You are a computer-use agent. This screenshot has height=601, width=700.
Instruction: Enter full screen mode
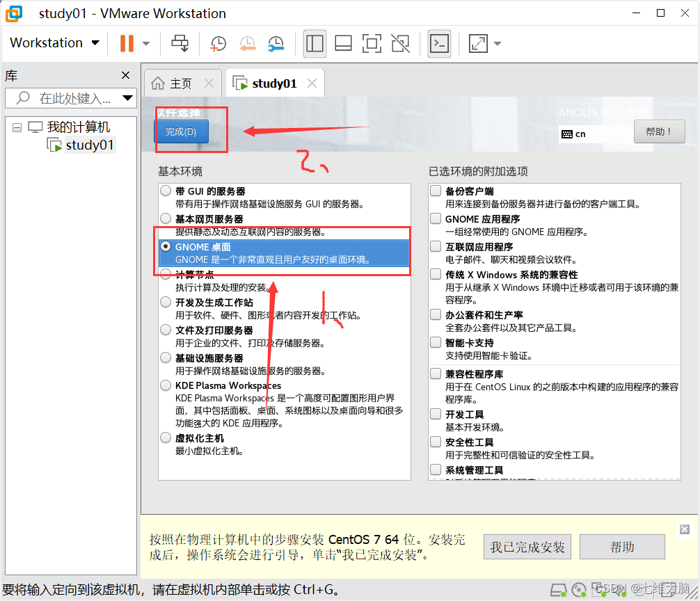[x=372, y=43]
